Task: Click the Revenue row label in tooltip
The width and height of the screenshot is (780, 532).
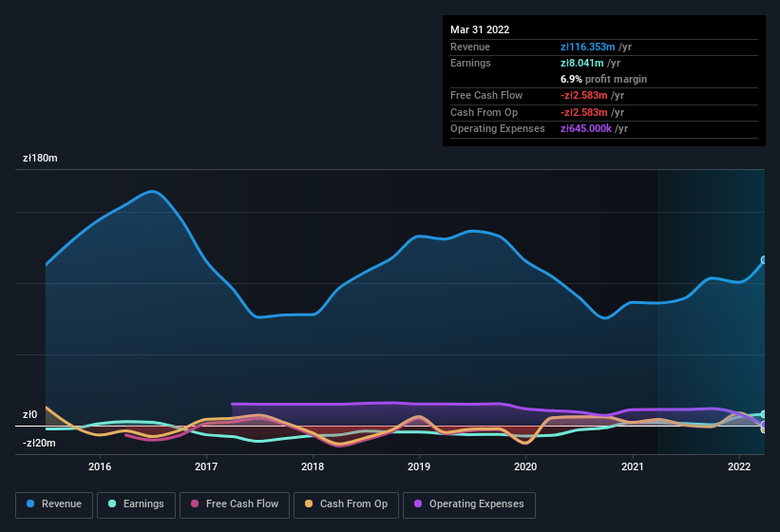Action: [470, 47]
